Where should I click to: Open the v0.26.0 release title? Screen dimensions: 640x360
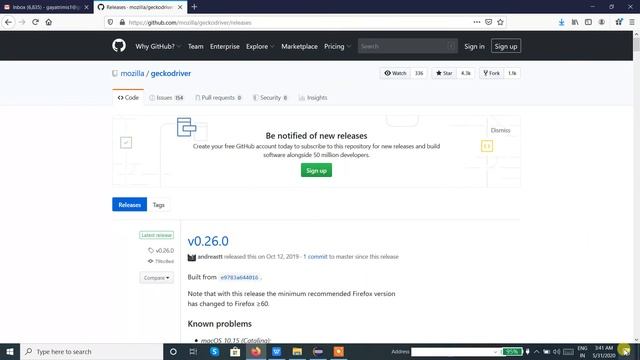(x=208, y=241)
